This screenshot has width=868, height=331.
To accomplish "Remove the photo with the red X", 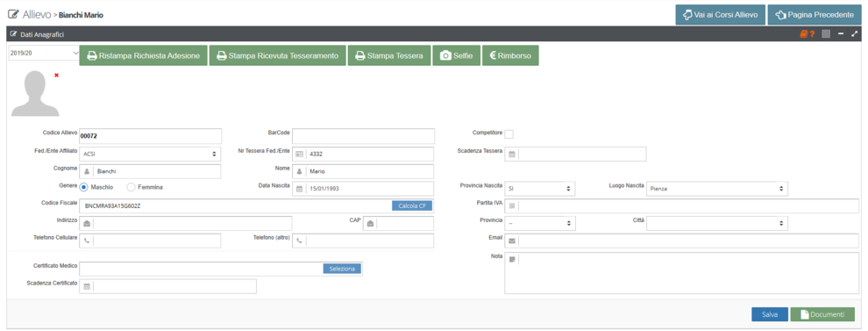I will (56, 75).
